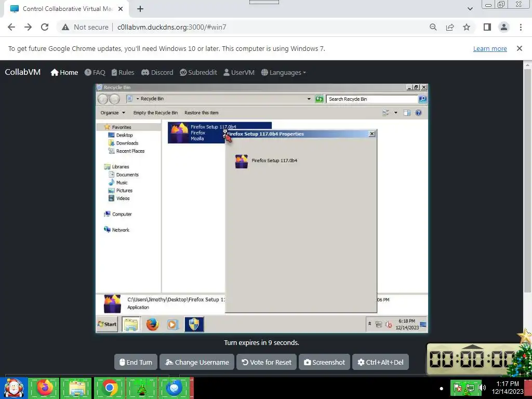
Task: Open the UserVM link
Action: (x=239, y=72)
